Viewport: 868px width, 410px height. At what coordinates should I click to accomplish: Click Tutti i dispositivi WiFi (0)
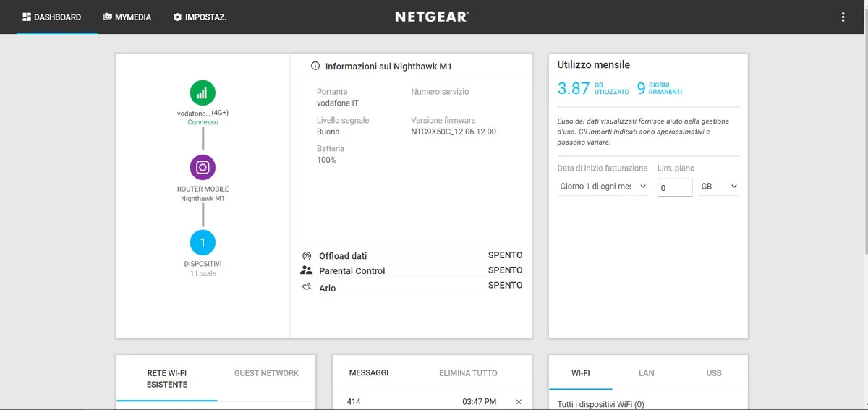[600, 404]
